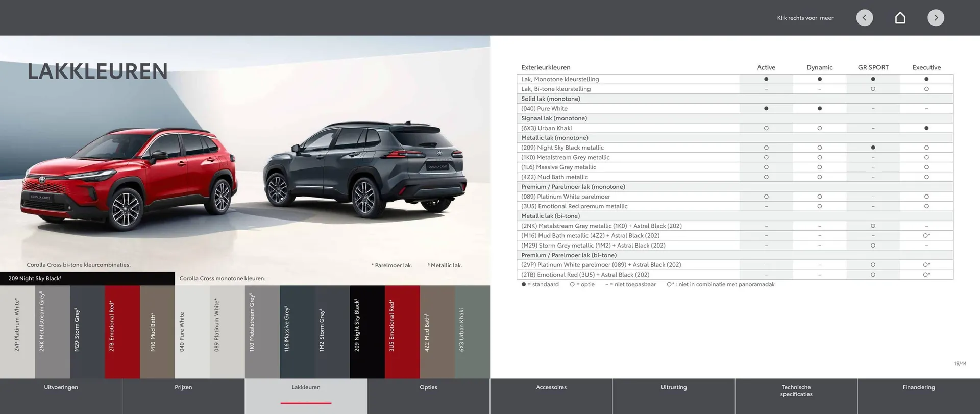Click '(2VP) Platinum White parelmoer' bi-tone row
Viewport: 980px width, 414px height.
pos(735,265)
